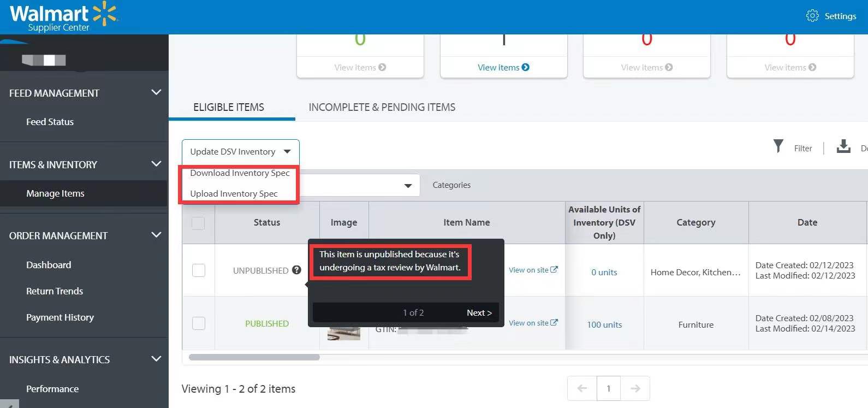Check the UNPUBLISHED item row checkbox
Viewport: 868px width, 408px height.
point(199,270)
